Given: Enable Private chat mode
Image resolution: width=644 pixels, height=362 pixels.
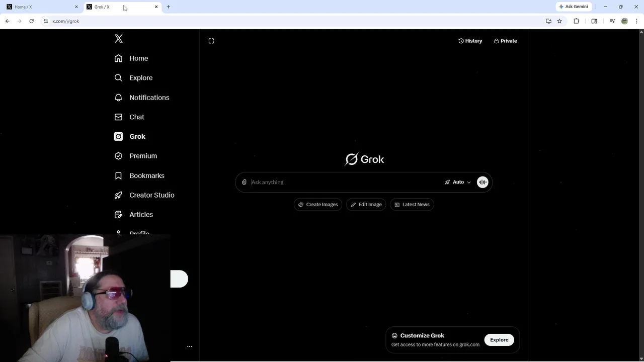Looking at the screenshot, I should click(505, 41).
